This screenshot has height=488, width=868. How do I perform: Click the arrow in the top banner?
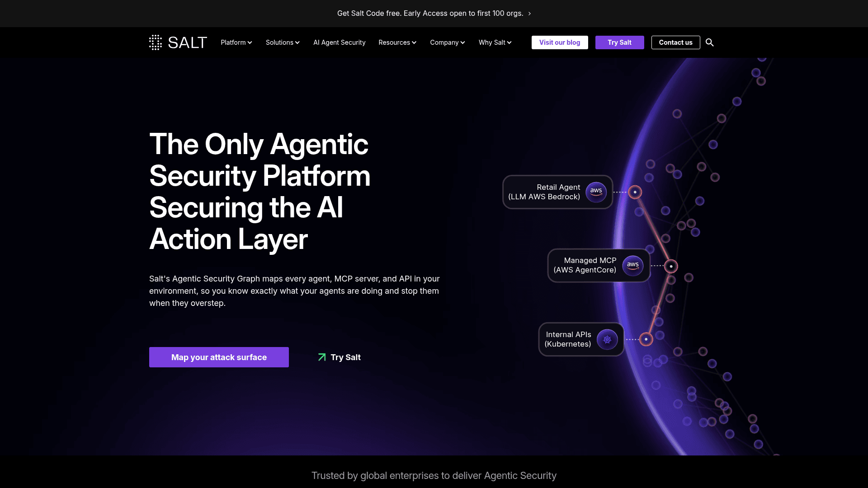pos(529,14)
